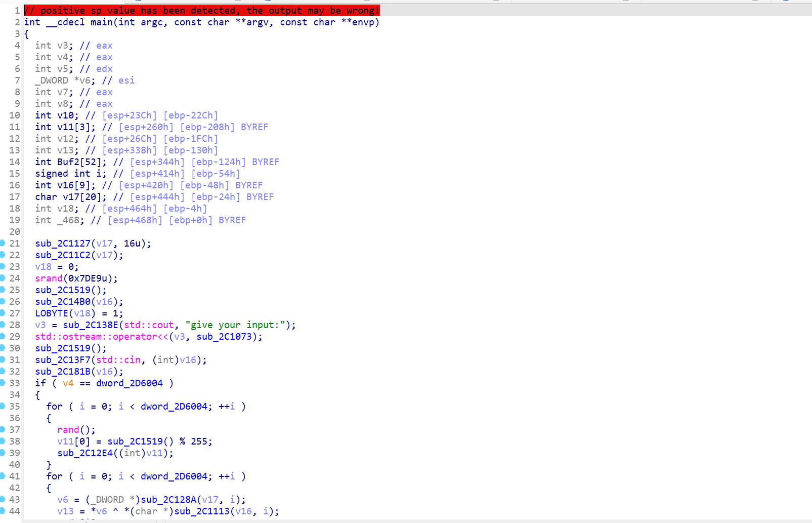
Task: Click dword_2D6004 in the for loop on line 35
Action: click(174, 407)
